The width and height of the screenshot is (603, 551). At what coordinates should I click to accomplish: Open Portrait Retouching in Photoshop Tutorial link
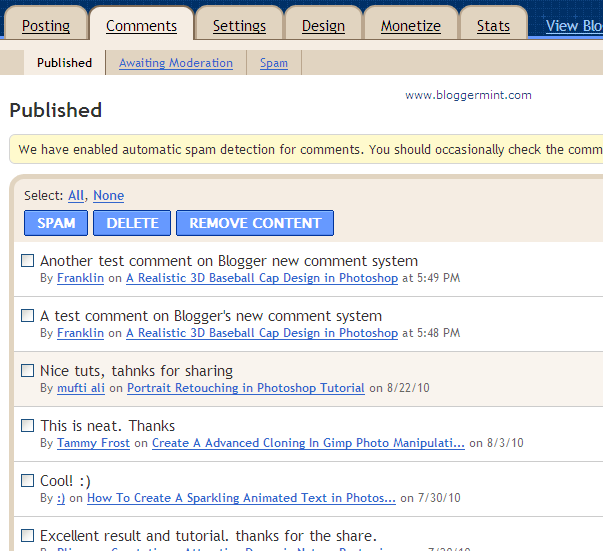[246, 388]
